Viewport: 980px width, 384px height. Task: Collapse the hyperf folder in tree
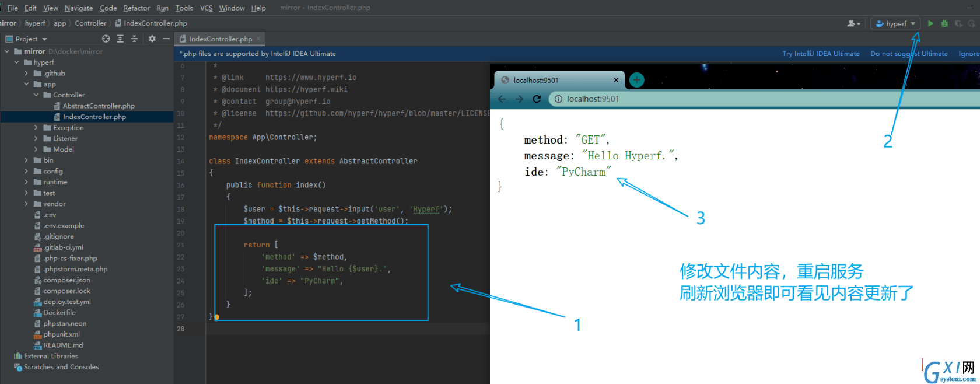17,62
